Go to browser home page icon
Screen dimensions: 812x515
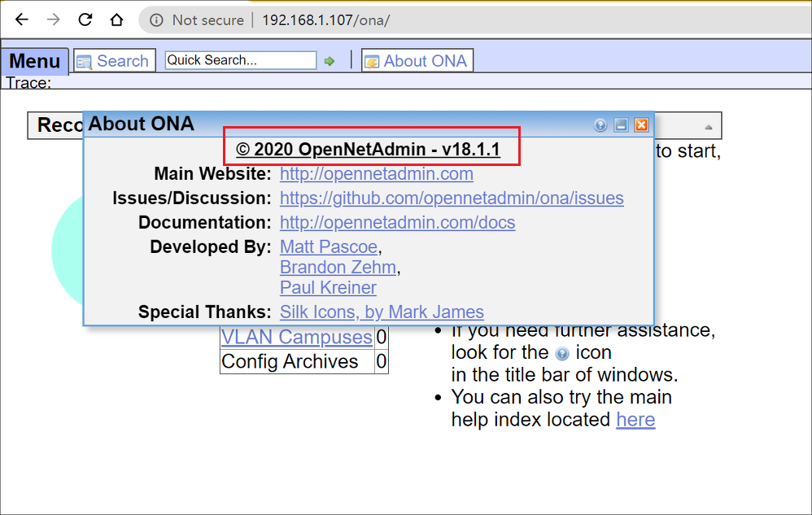117,20
